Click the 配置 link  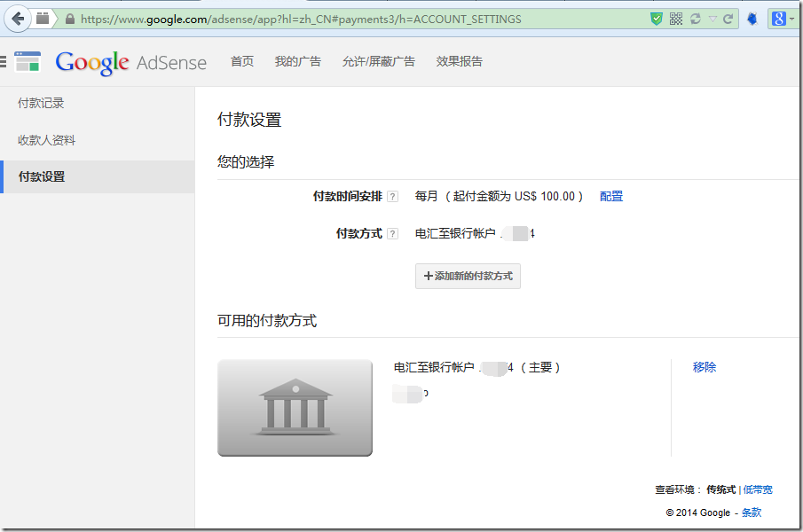click(x=611, y=197)
